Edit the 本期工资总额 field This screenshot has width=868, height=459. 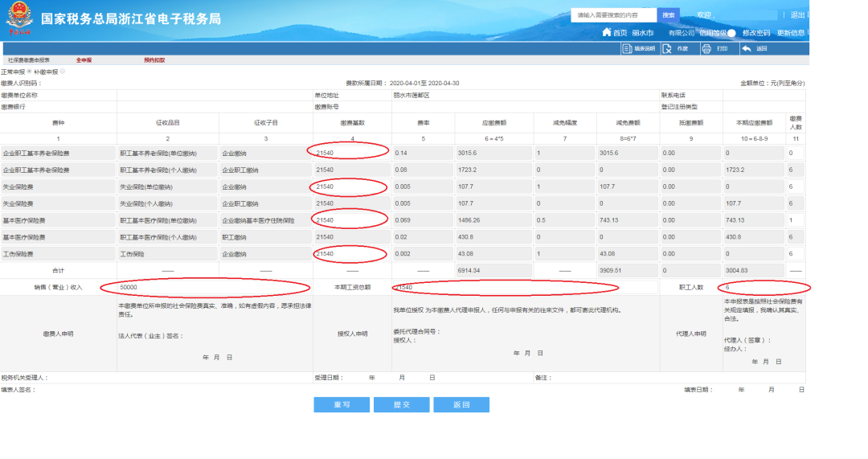tap(526, 287)
